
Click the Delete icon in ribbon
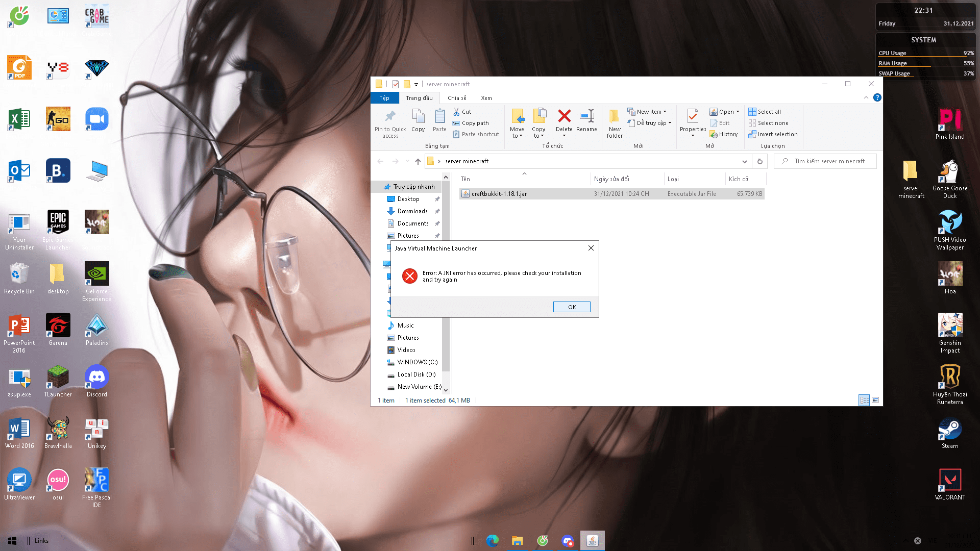pyautogui.click(x=564, y=117)
